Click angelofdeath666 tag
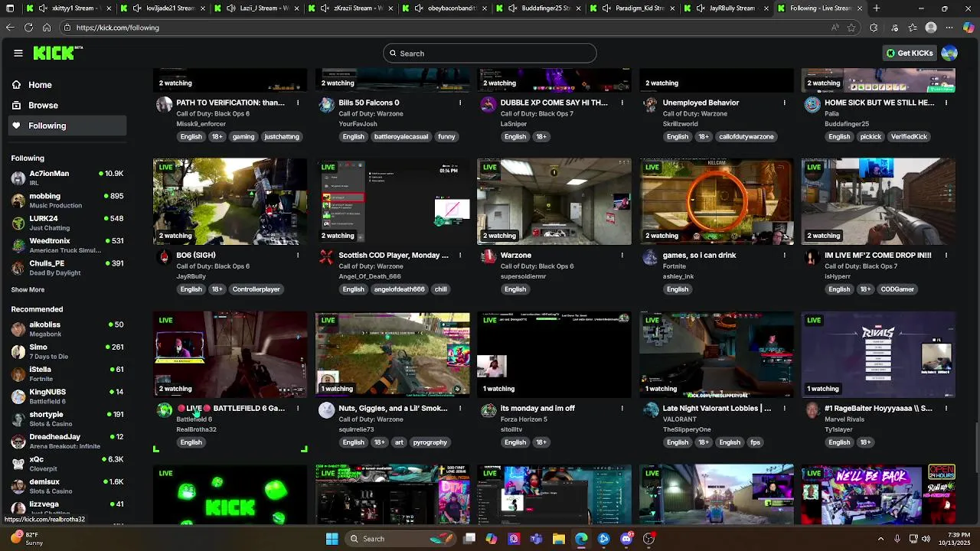This screenshot has height=551, width=980. pos(399,289)
